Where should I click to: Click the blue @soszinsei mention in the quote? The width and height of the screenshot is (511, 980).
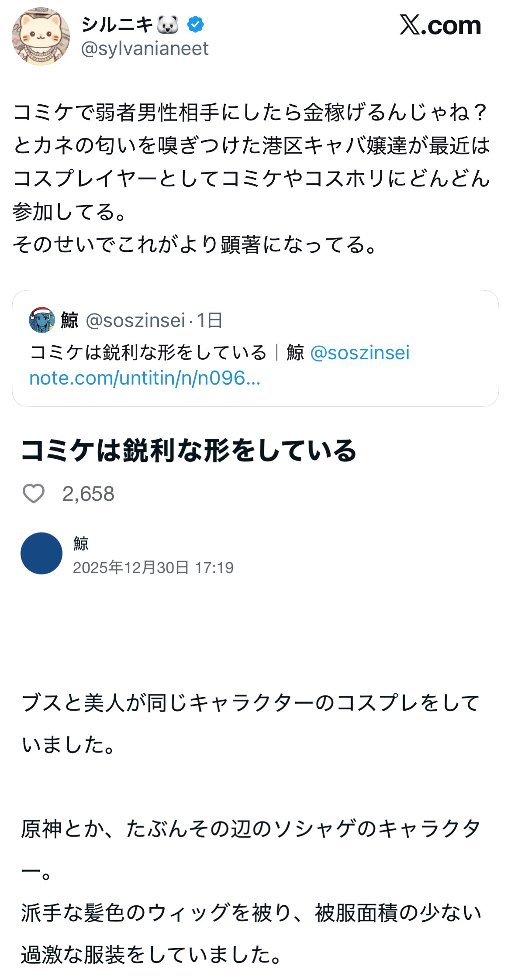pyautogui.click(x=360, y=353)
